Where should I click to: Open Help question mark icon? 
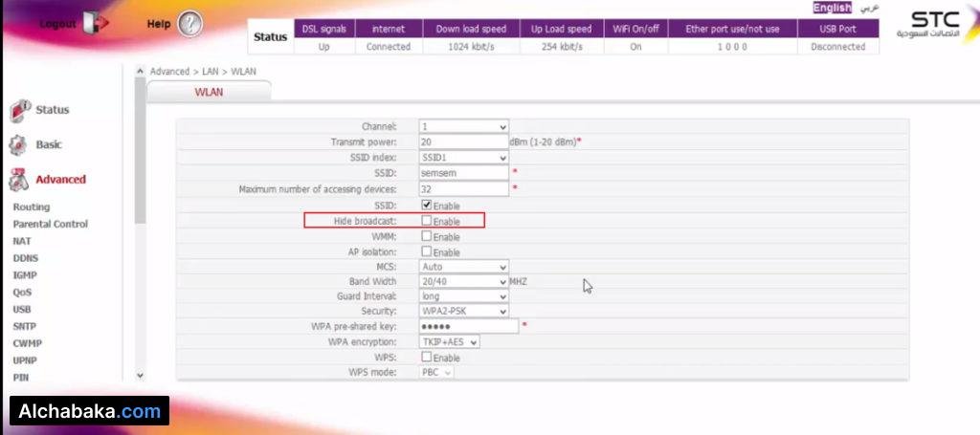coord(190,25)
